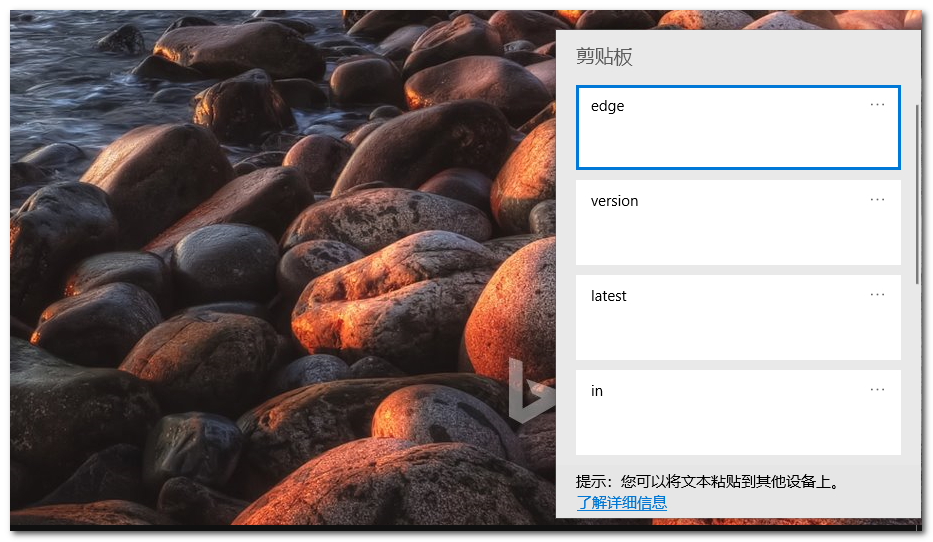This screenshot has width=933, height=542.
Task: Click the clipboard panel scrollbar thumb
Action: [918, 190]
